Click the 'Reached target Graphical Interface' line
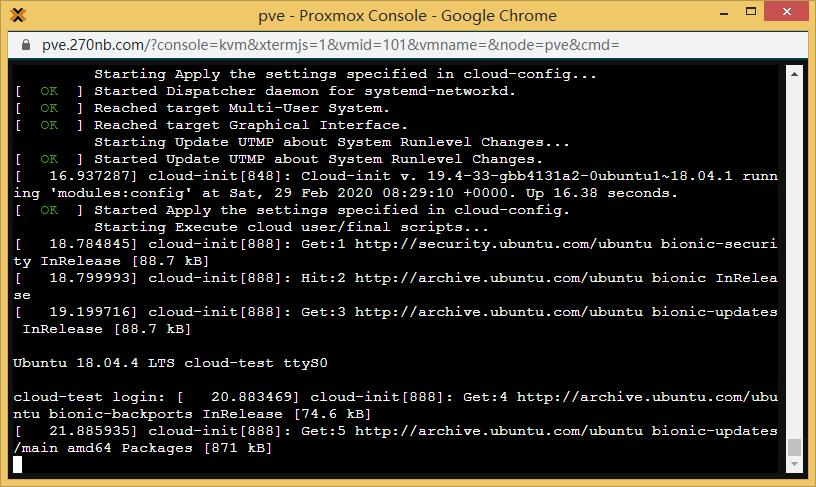Image resolution: width=816 pixels, height=487 pixels. 251,125
